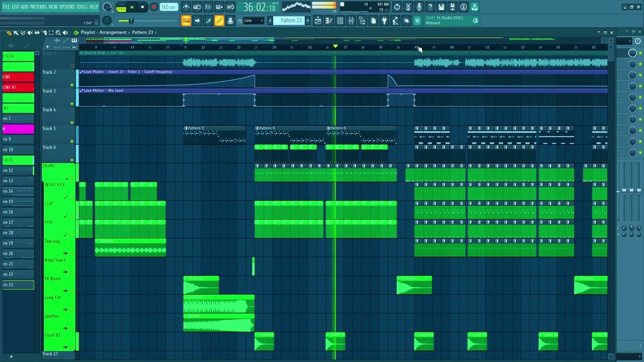Click the shopping cart icon
This screenshot has width=644, height=362.
418,21
